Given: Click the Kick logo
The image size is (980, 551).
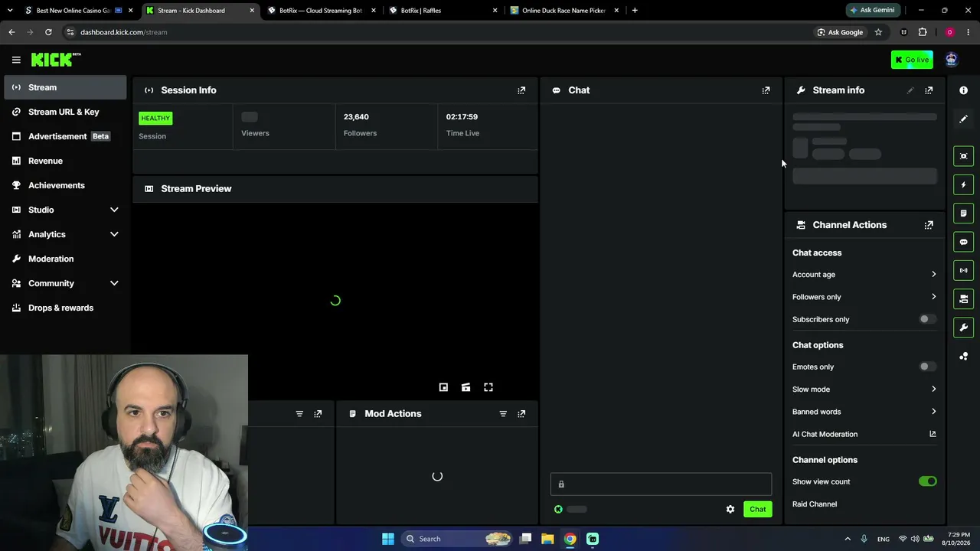Looking at the screenshot, I should click(x=56, y=60).
